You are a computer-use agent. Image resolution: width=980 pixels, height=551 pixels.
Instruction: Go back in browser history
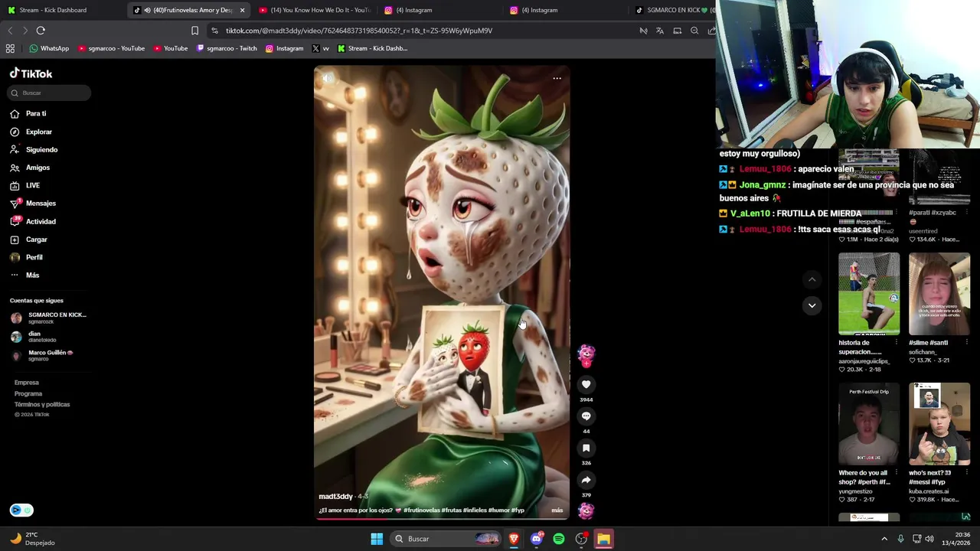tap(10, 31)
